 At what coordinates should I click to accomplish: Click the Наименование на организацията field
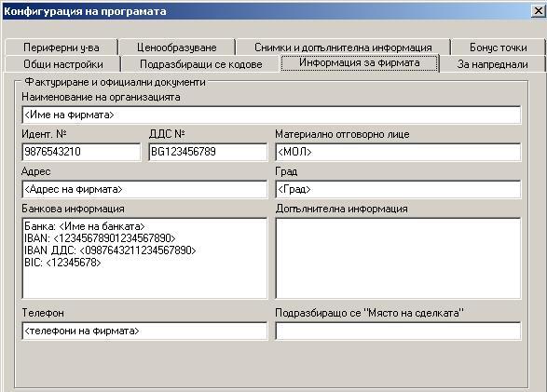click(271, 115)
